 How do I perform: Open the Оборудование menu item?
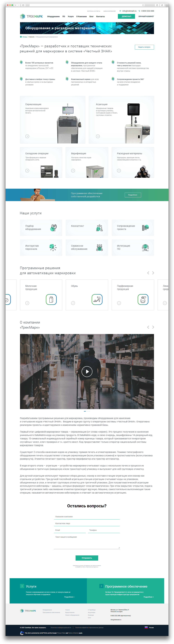pyautogui.click(x=53, y=16)
